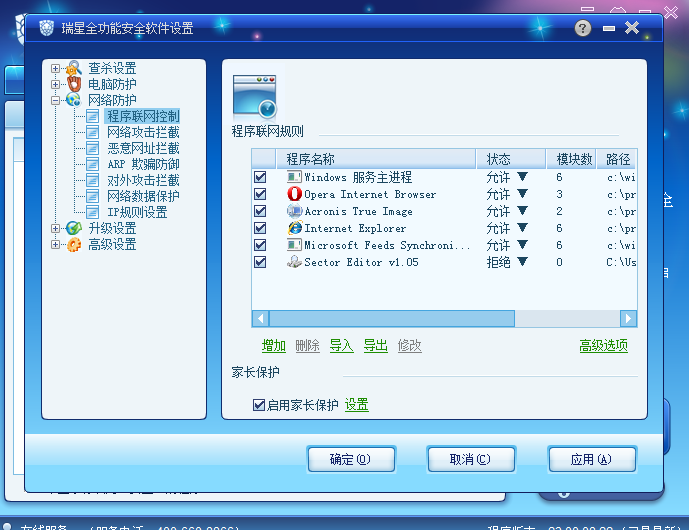Screen dimensions: 689x530
Task: Open status dropdown for Microsoft Feeds Synchronization
Action: pos(522,244)
